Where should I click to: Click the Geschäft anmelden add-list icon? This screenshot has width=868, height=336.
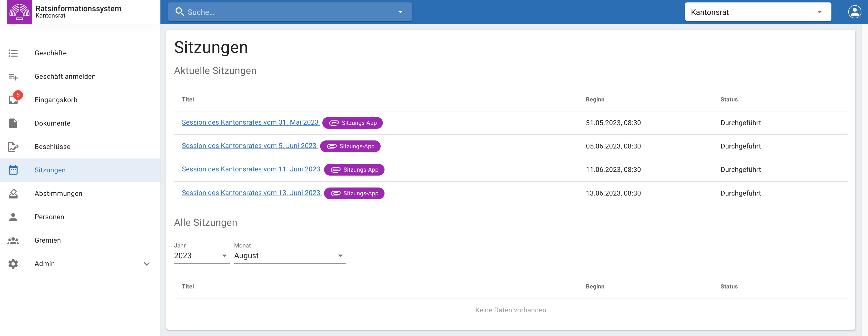click(x=13, y=77)
